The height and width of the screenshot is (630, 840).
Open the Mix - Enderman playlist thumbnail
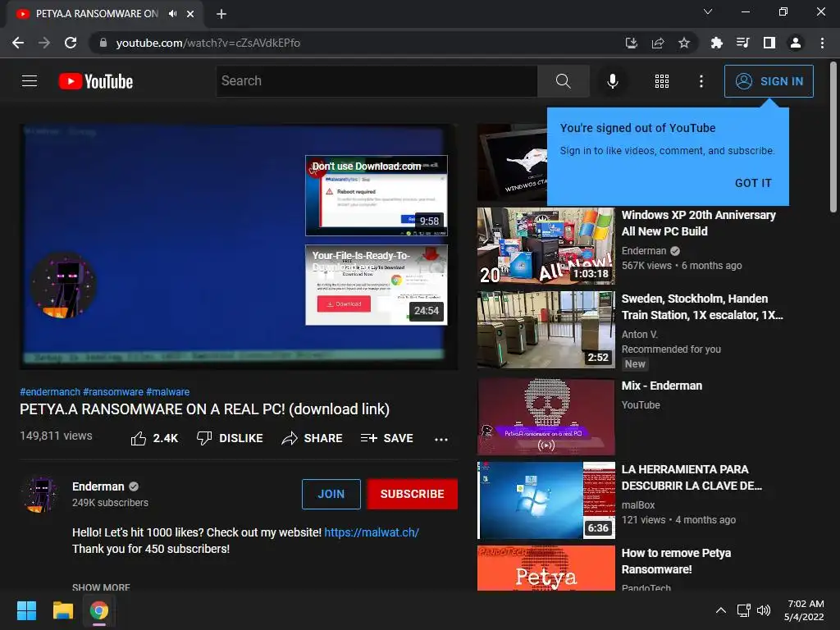(546, 417)
